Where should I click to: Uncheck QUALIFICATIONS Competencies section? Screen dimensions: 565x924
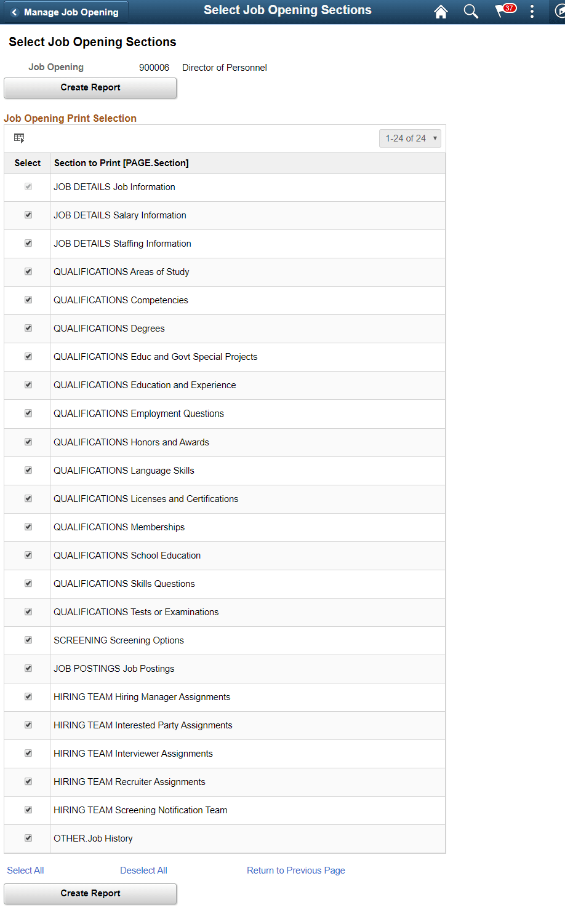[27, 300]
